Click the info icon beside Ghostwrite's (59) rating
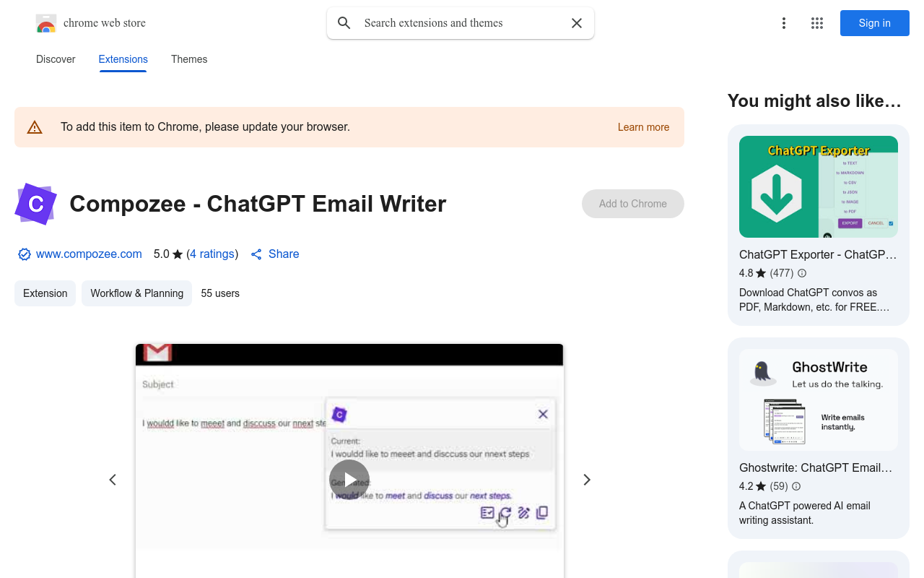The width and height of the screenshot is (924, 578). 796,486
